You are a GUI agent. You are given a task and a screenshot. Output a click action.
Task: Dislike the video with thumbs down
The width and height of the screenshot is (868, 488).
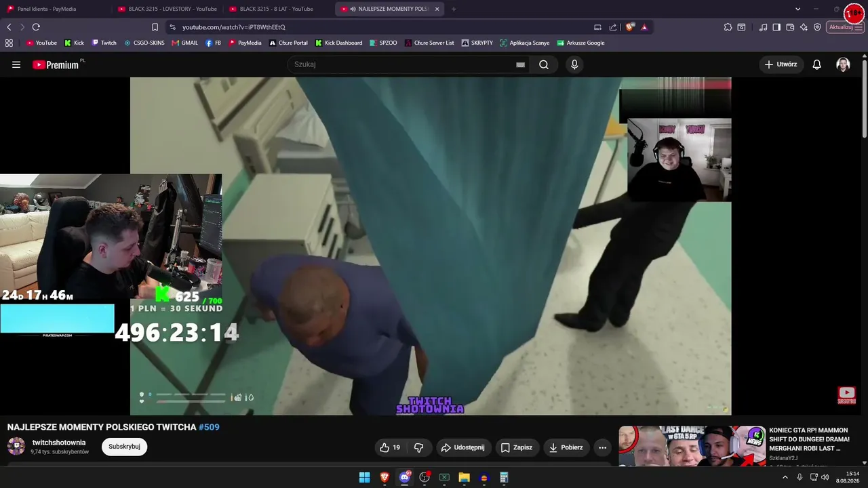(418, 447)
